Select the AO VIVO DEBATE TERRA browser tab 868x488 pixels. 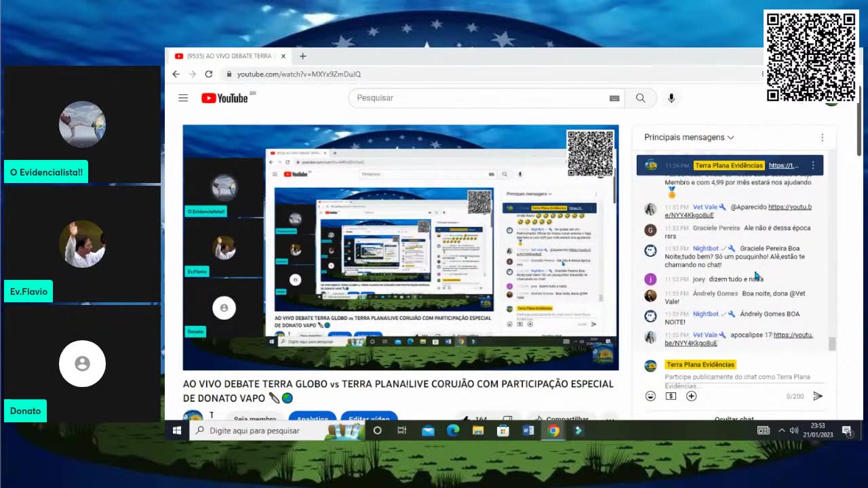click(230, 56)
